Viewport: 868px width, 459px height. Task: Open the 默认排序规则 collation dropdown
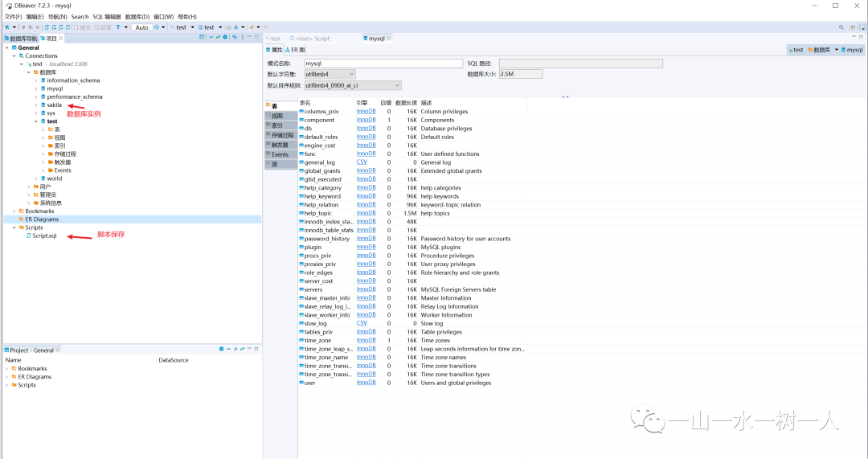click(353, 85)
